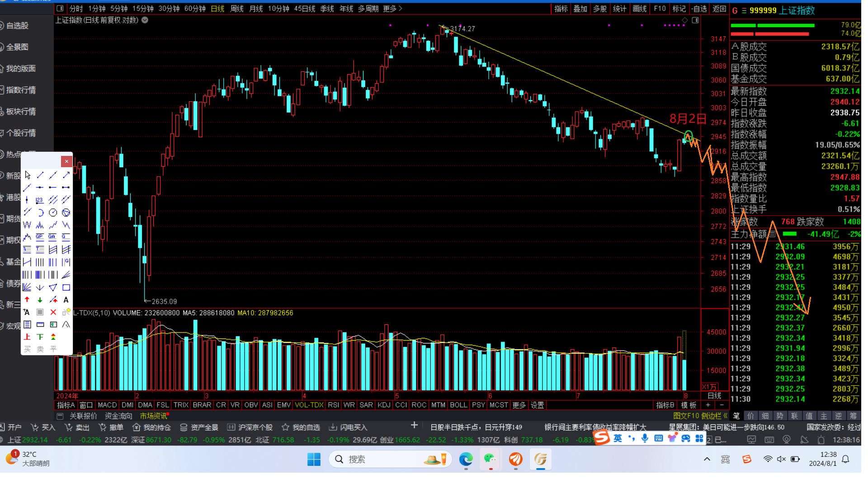Pick the green down-arrow marker tool
The height and width of the screenshot is (488, 868).
(40, 300)
